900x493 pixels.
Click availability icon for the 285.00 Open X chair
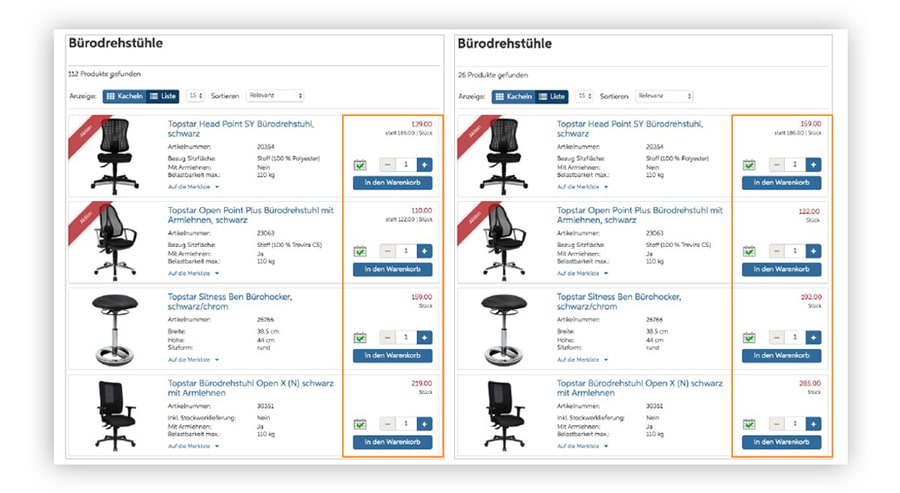pyautogui.click(x=749, y=424)
